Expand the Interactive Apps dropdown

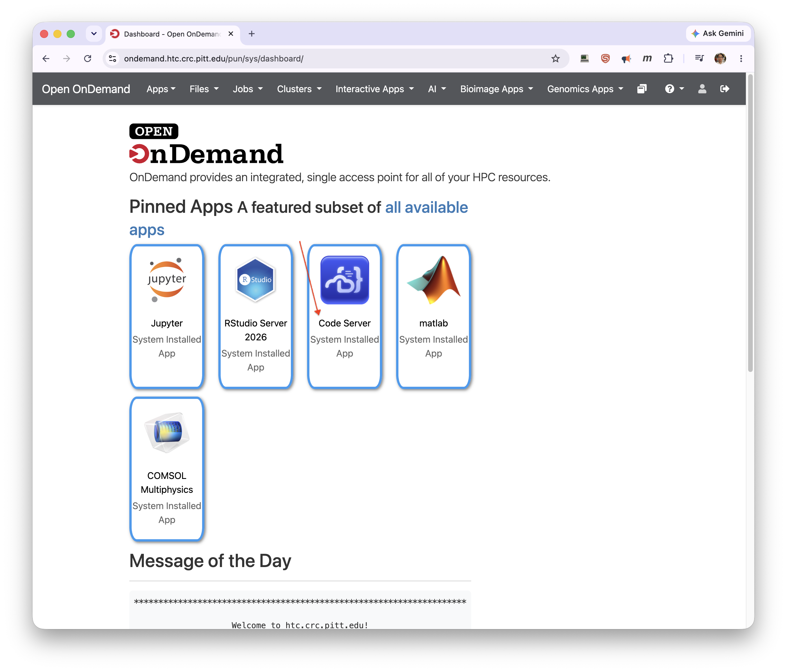pos(375,89)
